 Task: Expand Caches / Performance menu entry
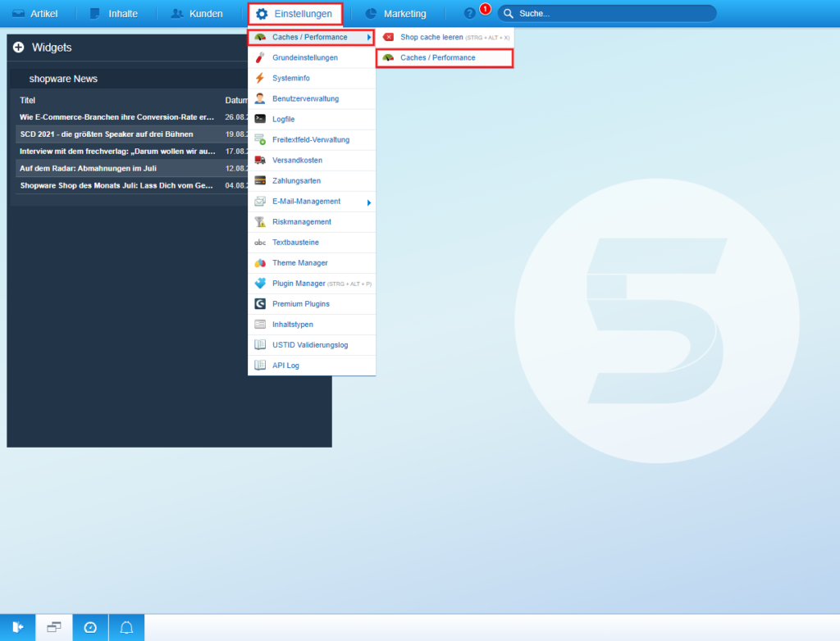[x=310, y=38]
